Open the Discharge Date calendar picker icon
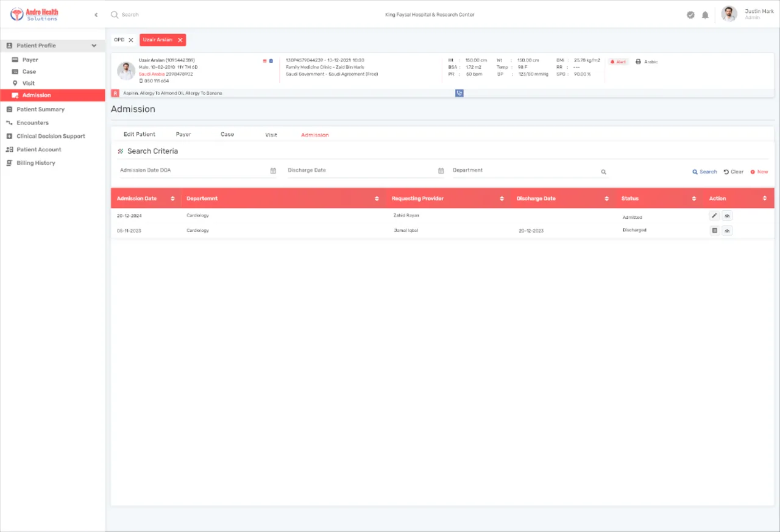The image size is (780, 532). tap(441, 171)
